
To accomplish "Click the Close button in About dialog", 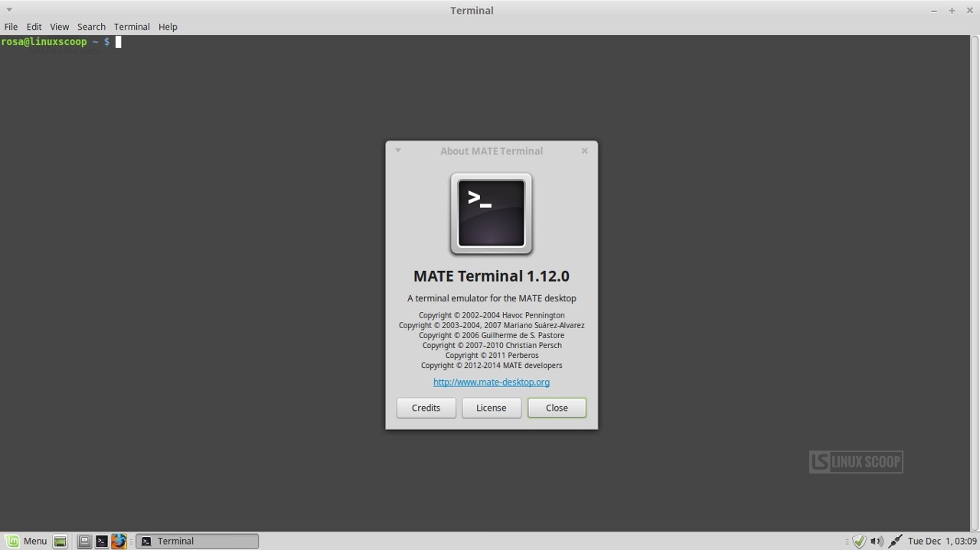I will point(557,408).
